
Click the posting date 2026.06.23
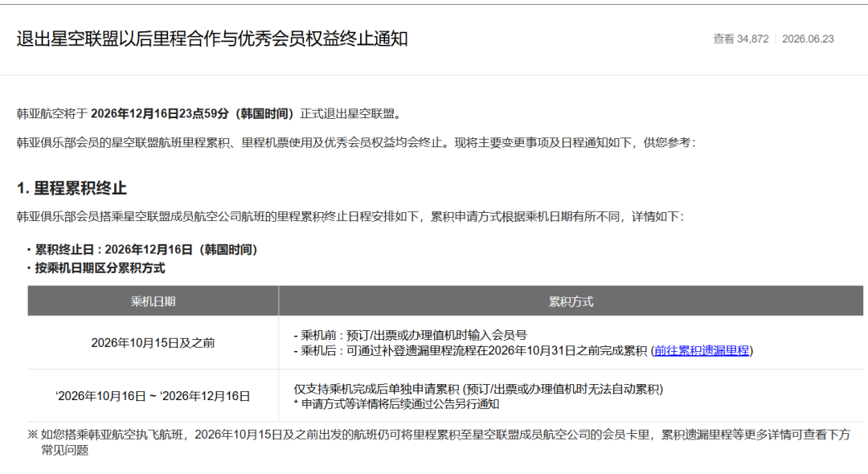coord(808,39)
